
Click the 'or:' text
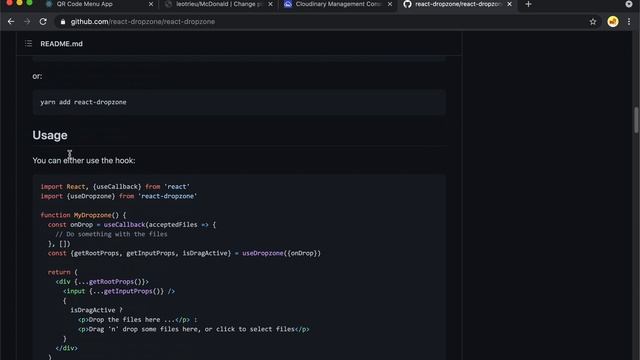coord(37,76)
